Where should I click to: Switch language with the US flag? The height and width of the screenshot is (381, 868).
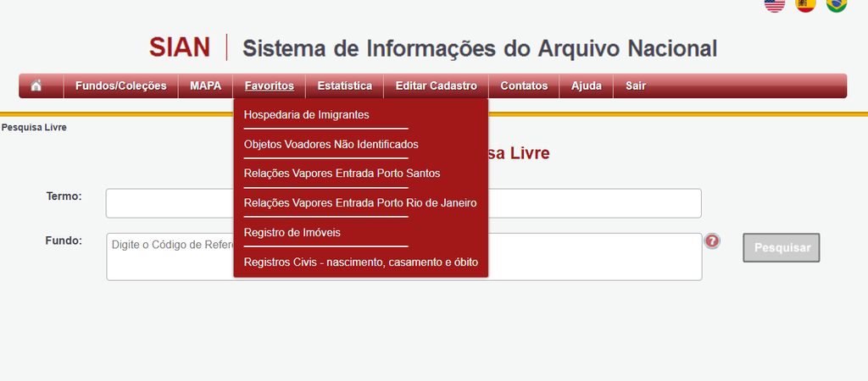click(x=775, y=4)
